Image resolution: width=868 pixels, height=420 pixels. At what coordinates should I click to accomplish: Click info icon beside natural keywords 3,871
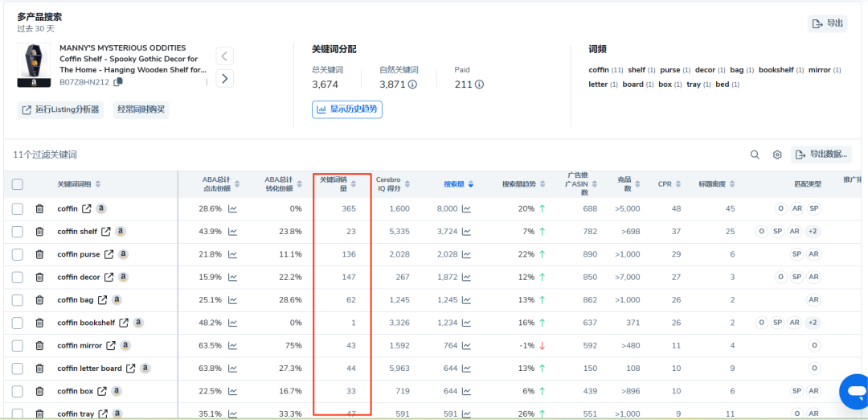click(412, 84)
